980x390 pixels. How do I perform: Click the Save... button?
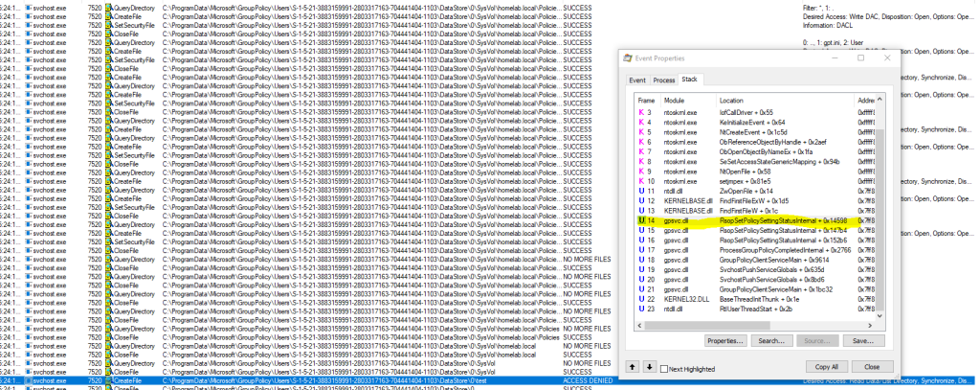(862, 340)
